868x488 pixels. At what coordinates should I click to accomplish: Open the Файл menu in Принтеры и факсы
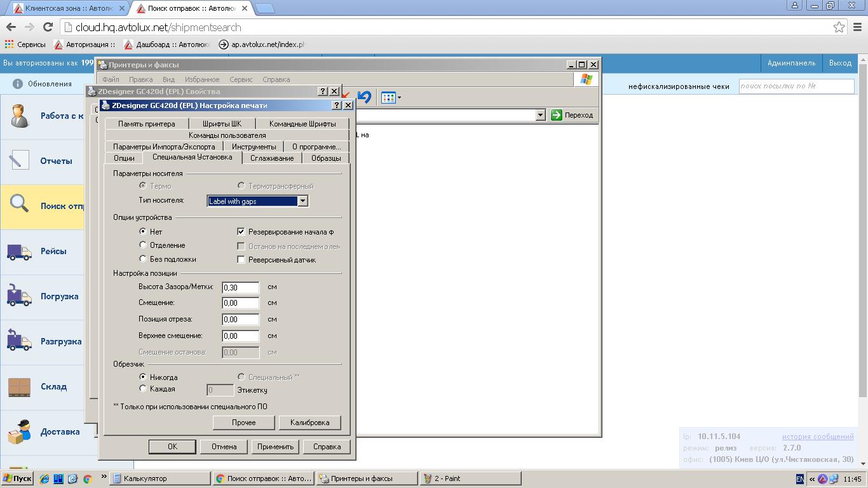pyautogui.click(x=111, y=79)
